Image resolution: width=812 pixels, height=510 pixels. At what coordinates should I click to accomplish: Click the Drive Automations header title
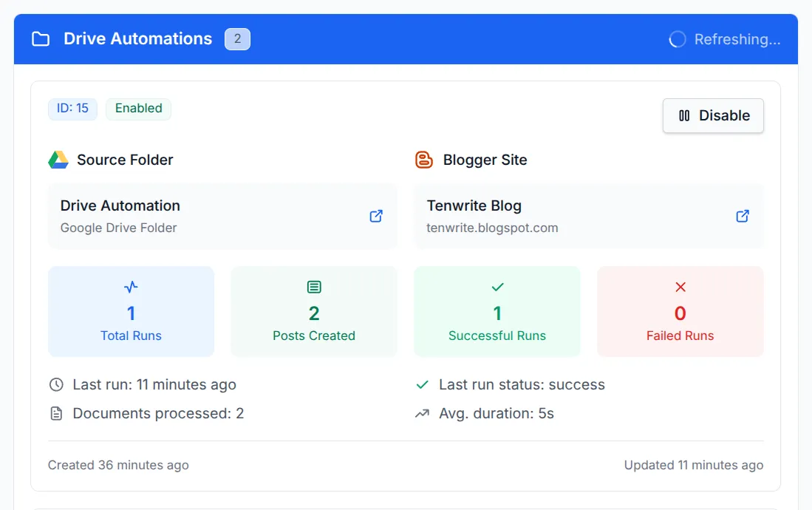point(137,39)
